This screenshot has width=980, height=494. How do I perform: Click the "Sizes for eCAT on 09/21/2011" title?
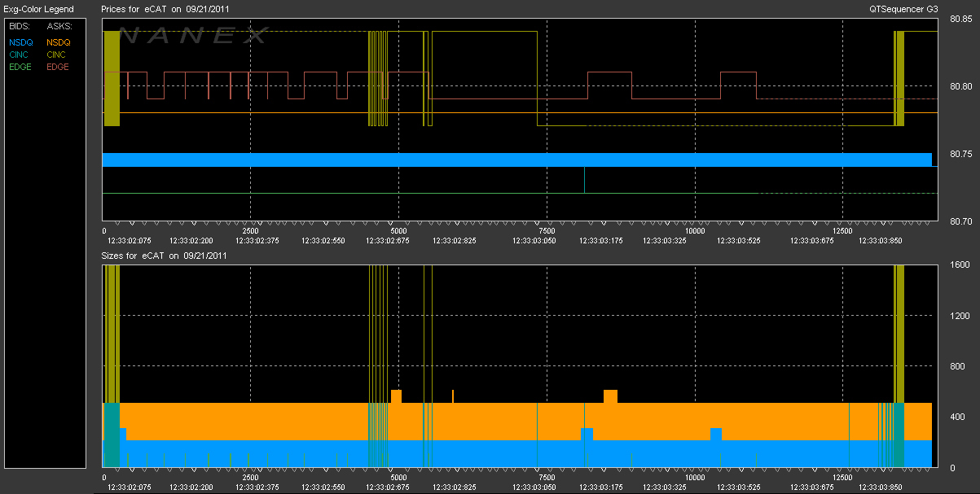[x=164, y=256]
